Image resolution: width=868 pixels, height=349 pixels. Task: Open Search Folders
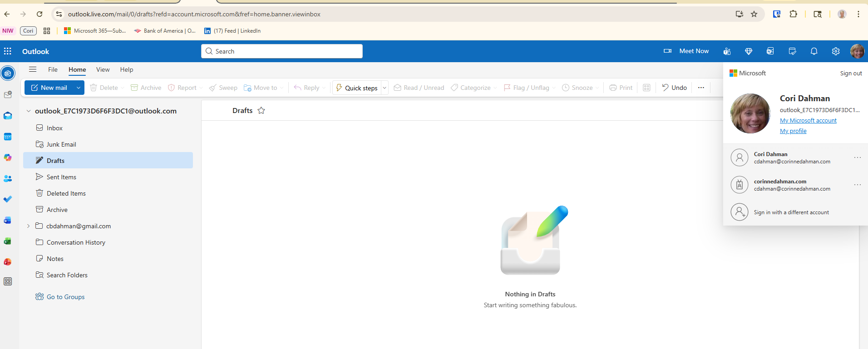click(108, 275)
